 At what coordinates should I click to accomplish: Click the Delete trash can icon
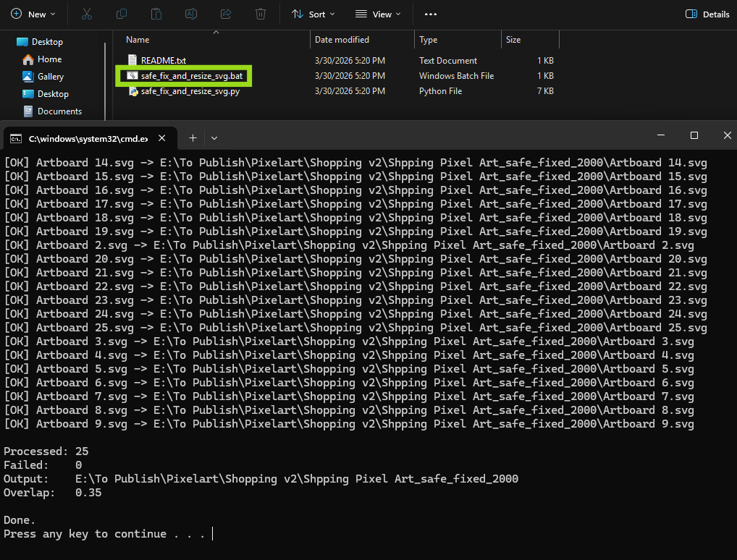tap(261, 14)
